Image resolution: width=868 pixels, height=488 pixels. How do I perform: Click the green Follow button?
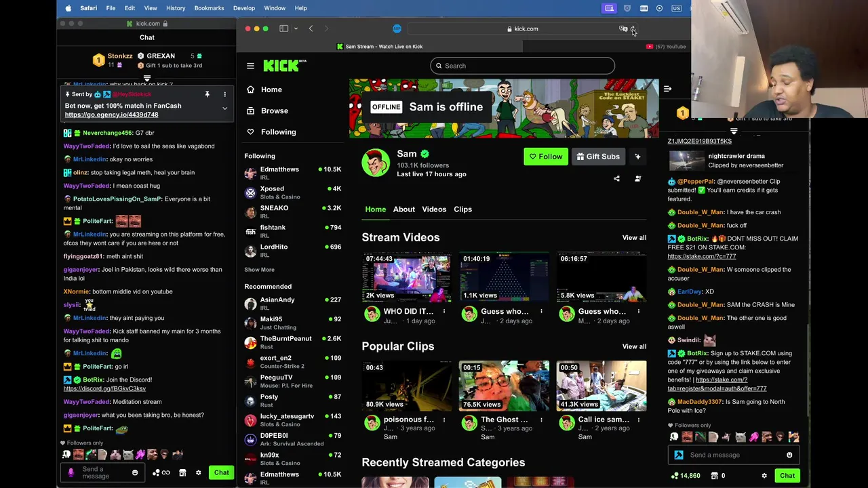pos(546,157)
